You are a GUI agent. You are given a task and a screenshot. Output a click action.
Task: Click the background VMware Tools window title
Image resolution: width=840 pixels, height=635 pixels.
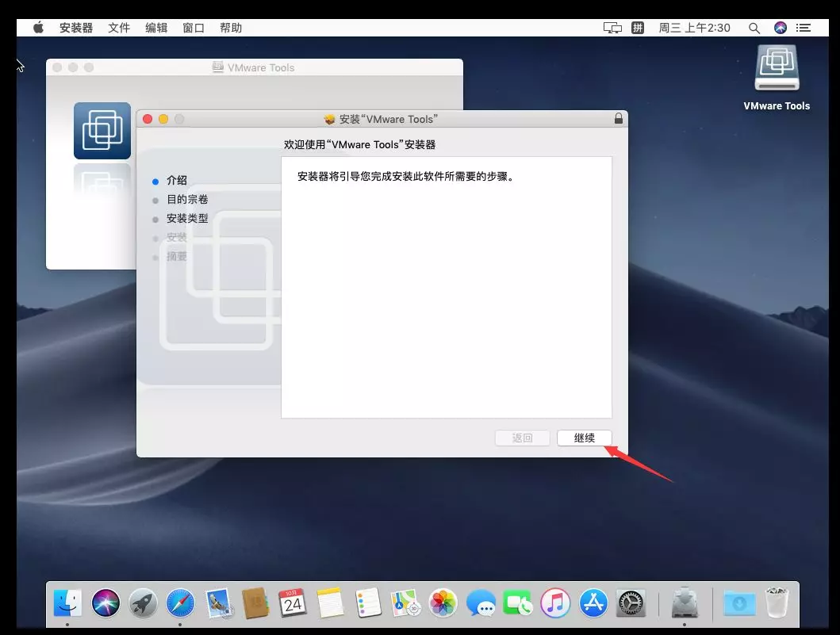point(261,67)
